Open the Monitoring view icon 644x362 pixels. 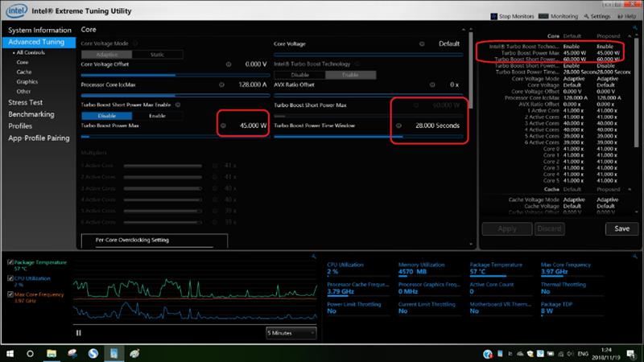(x=543, y=16)
